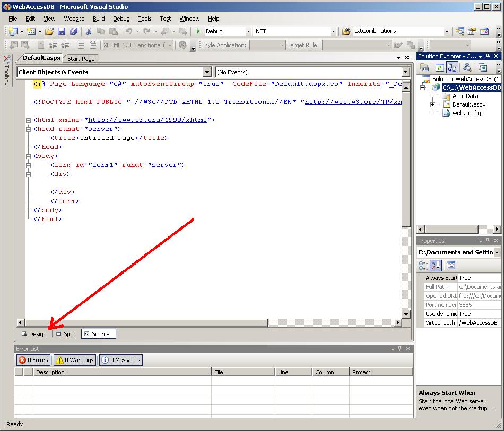The height and width of the screenshot is (431, 504).
Task: Click Refresh icon in Solution Explorer toolbar
Action: click(439, 67)
